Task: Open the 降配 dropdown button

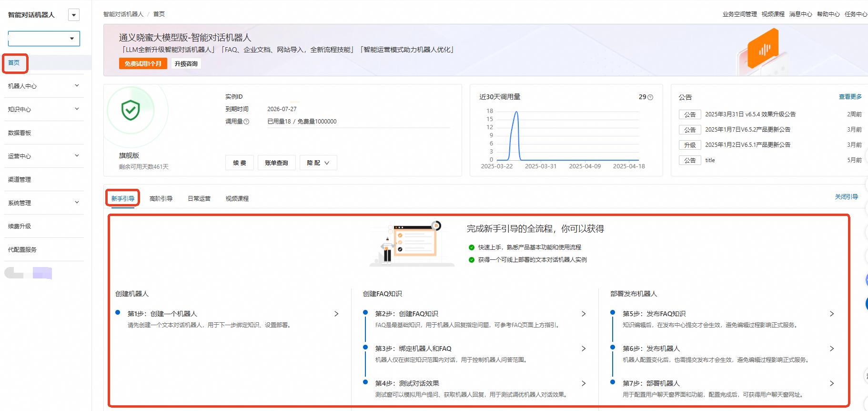Action: click(x=318, y=163)
